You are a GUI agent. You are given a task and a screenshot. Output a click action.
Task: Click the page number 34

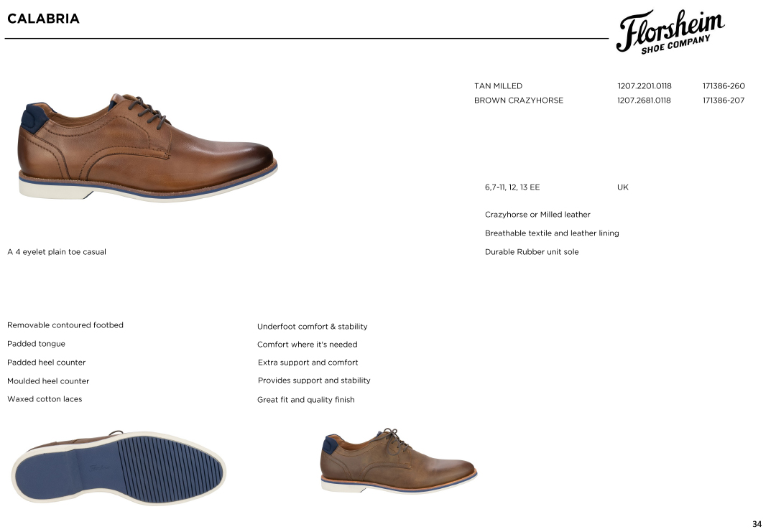coord(757,524)
